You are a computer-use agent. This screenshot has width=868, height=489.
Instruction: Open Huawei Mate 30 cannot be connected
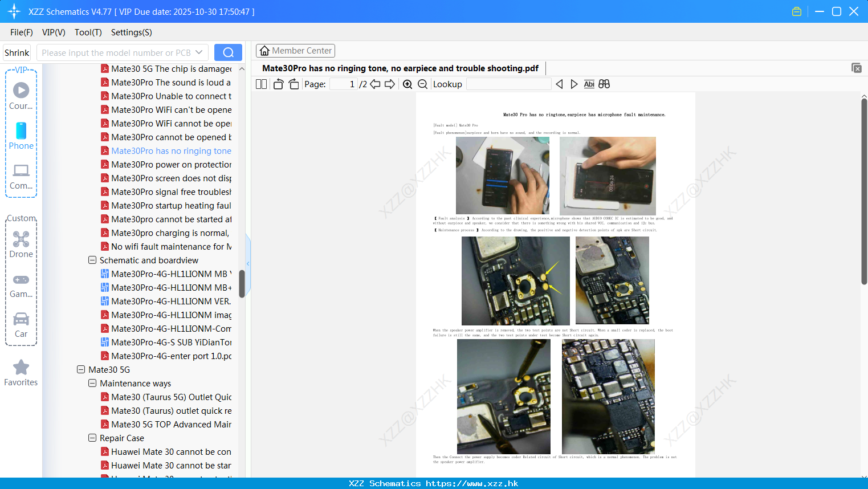coord(166,451)
